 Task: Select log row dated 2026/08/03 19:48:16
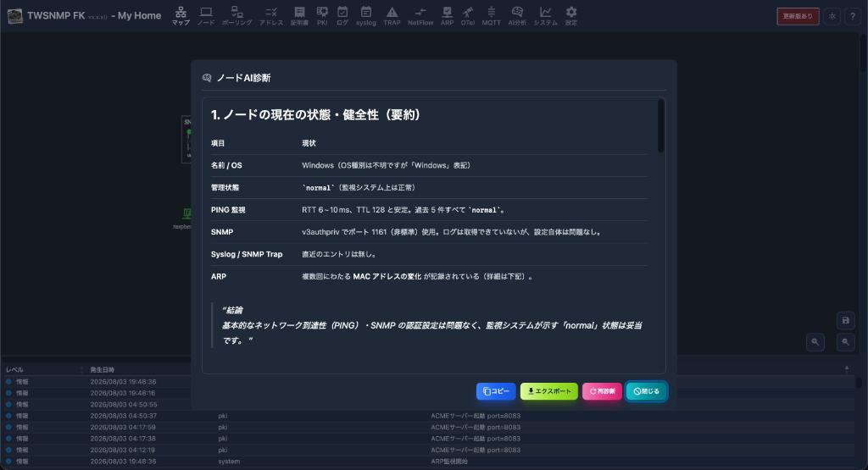[x=97, y=393]
